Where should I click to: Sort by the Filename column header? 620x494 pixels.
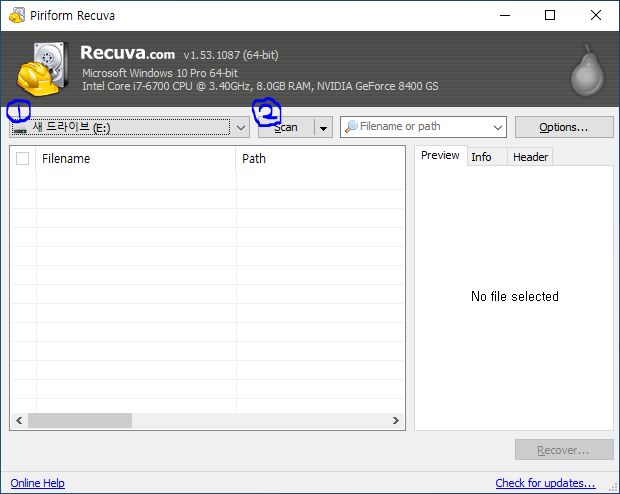[x=136, y=159]
